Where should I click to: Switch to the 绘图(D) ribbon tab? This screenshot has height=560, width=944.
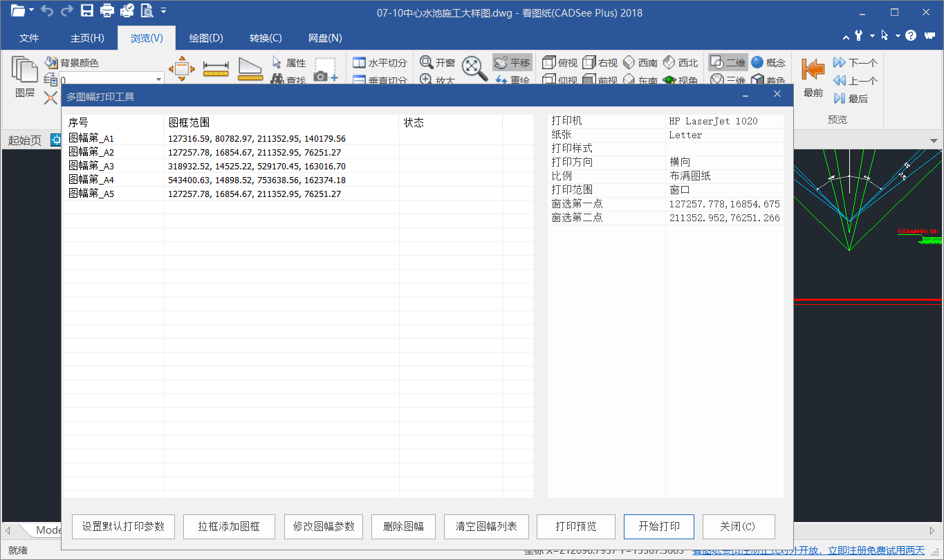[x=206, y=38]
